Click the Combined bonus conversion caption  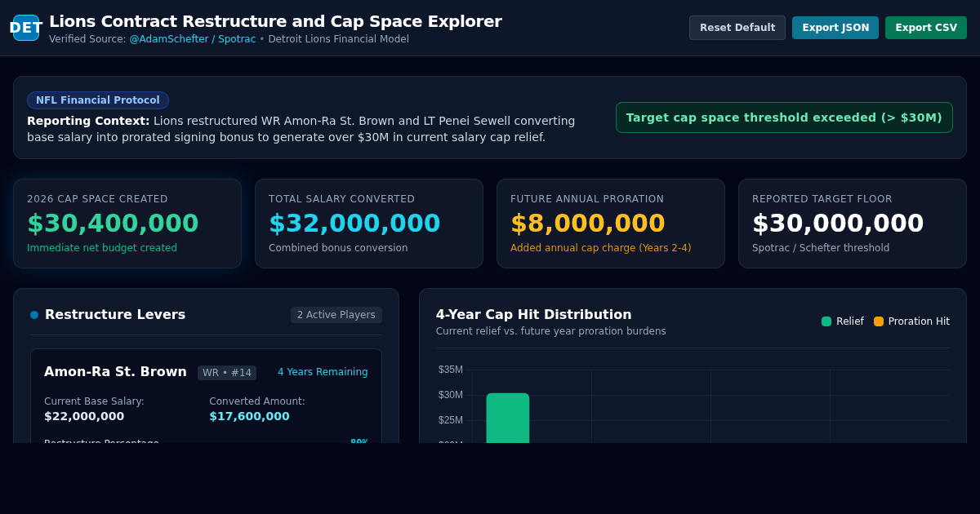(x=338, y=248)
